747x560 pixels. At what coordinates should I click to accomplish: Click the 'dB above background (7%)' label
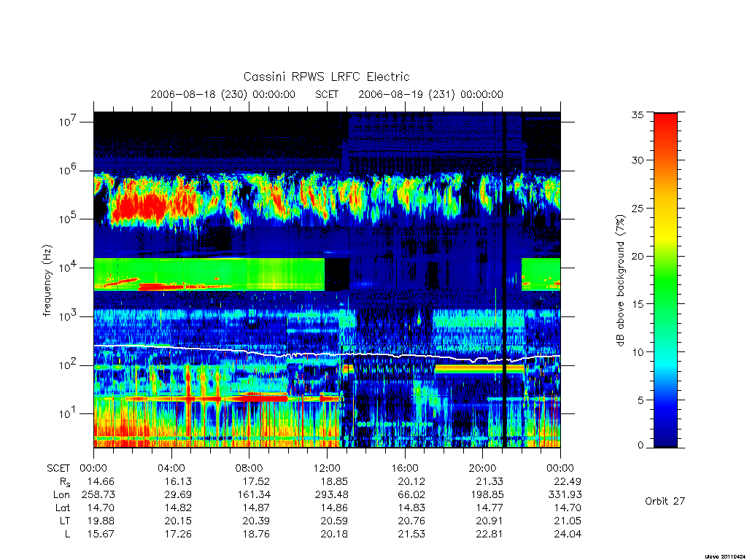620,281
